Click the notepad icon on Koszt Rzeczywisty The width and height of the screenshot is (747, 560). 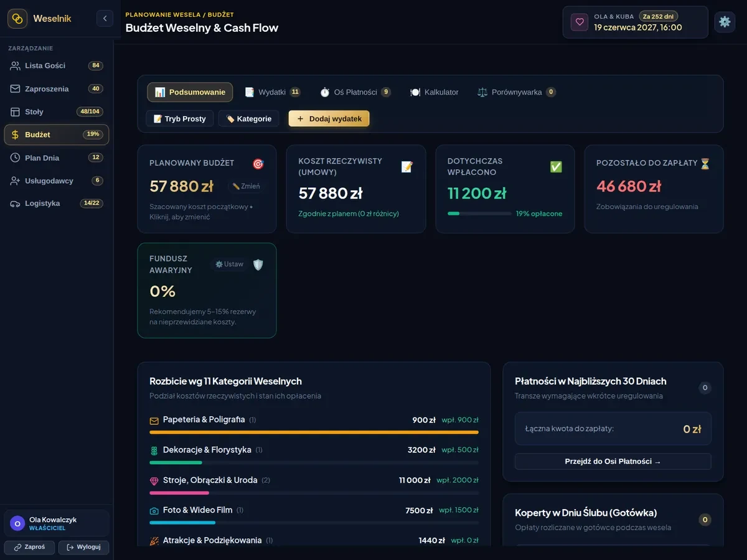[407, 167]
